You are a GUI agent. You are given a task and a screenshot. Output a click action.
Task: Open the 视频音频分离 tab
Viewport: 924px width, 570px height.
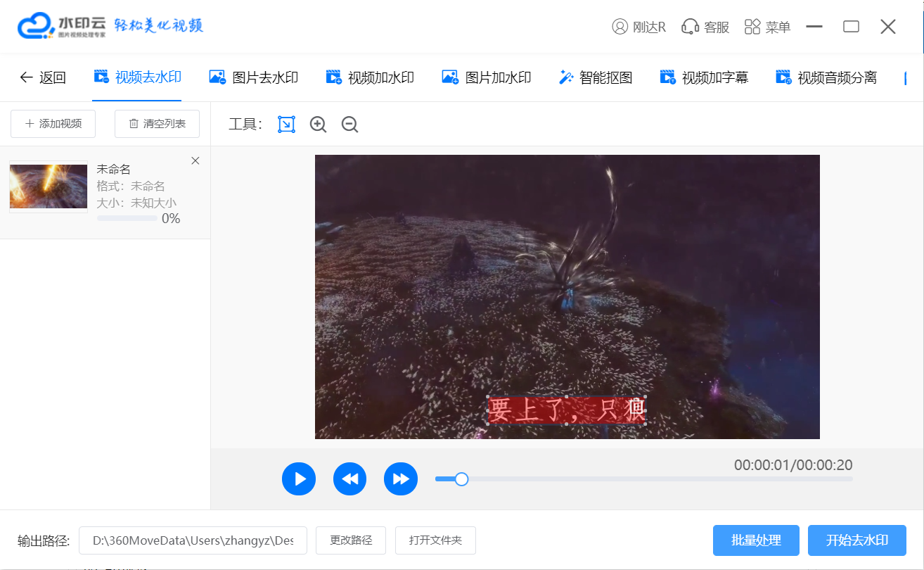pyautogui.click(x=826, y=77)
